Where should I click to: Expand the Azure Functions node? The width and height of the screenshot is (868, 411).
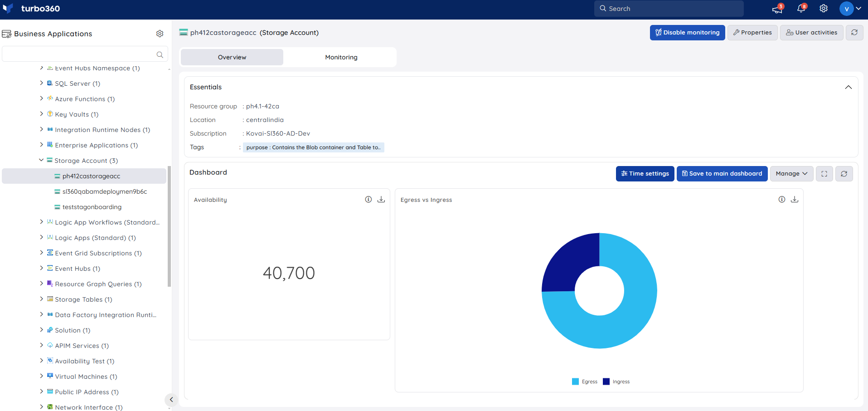tap(42, 98)
